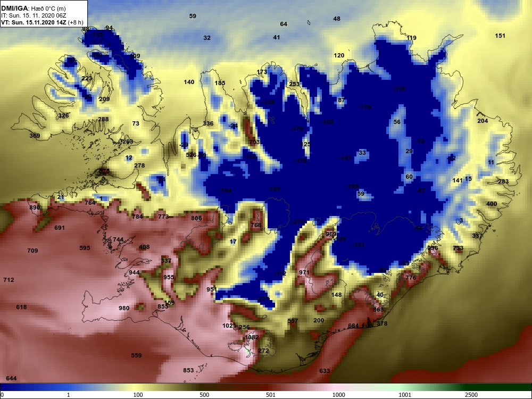The image size is (532, 399).
Task: Click the map value '971'
Action: pyautogui.click(x=304, y=272)
